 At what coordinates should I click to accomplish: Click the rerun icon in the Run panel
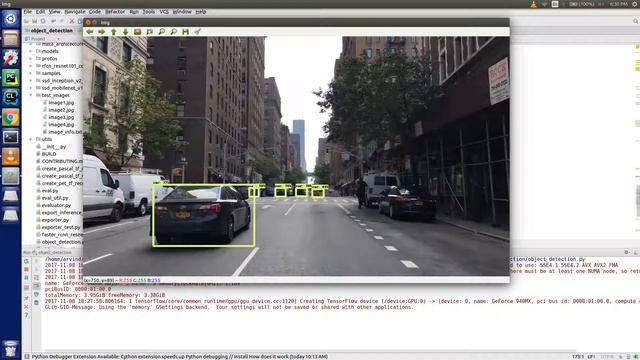[x=26, y=261]
